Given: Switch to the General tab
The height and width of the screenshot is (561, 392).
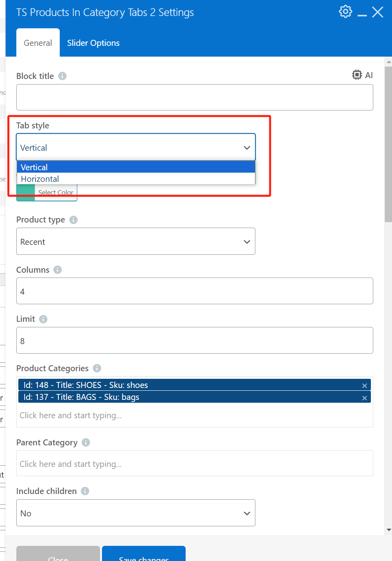Looking at the screenshot, I should coord(38,43).
